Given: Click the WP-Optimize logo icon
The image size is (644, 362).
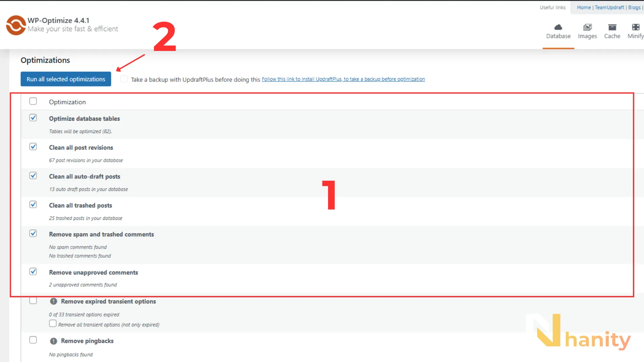Looking at the screenshot, I should click(x=16, y=25).
